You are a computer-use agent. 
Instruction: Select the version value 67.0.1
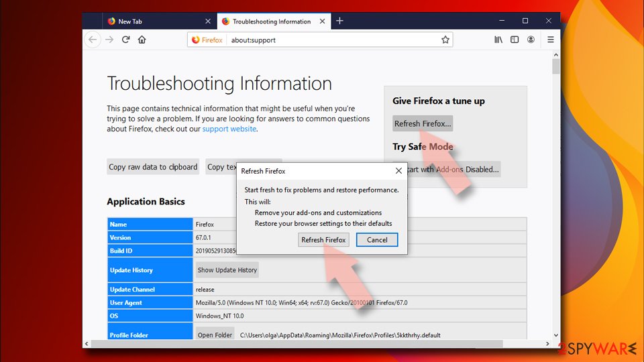(x=203, y=237)
